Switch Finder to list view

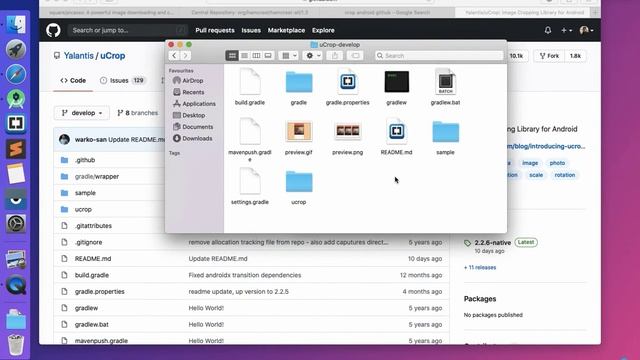244,56
